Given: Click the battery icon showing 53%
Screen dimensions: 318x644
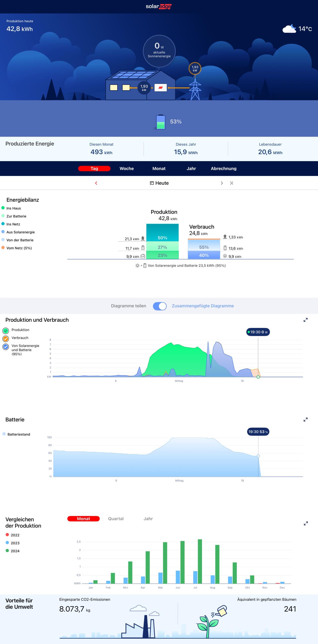Looking at the screenshot, I should [160, 122].
